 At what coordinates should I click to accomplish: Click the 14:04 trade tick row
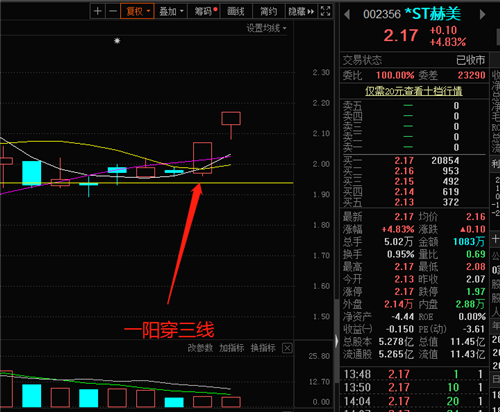pyautogui.click(x=414, y=401)
